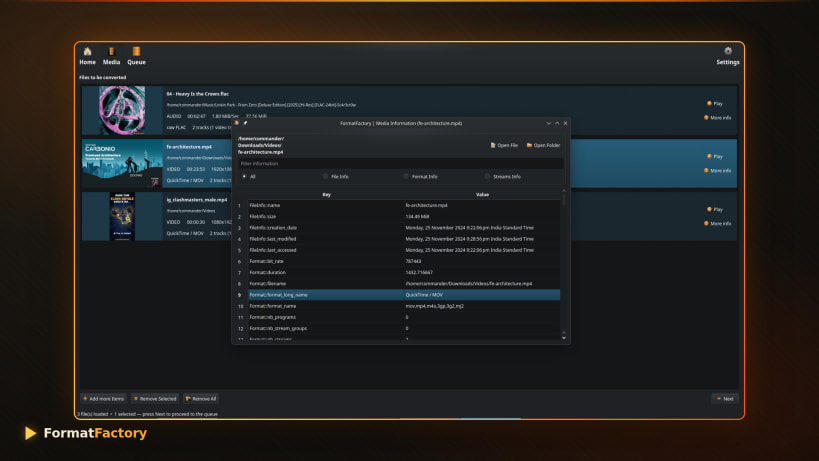This screenshot has width=819, height=461.
Task: Select the Format::format_long_name row
Action: click(404, 295)
